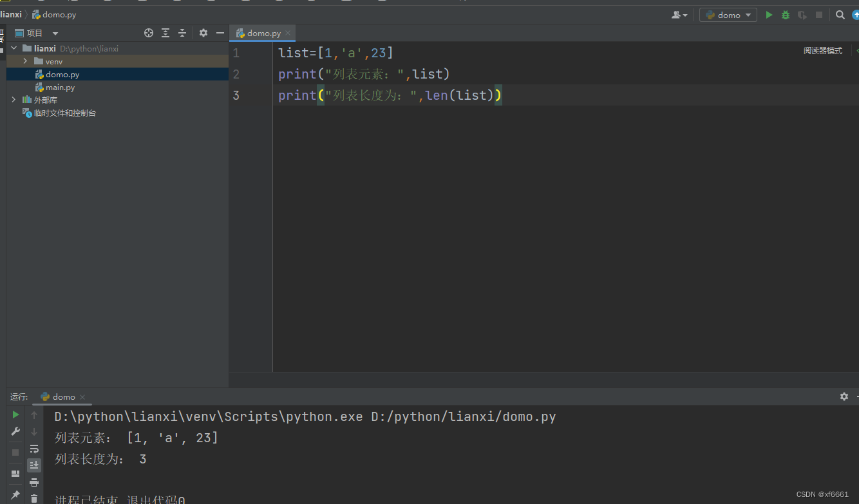Click the 运行: label in run panel
This screenshot has height=504, width=859.
click(19, 397)
